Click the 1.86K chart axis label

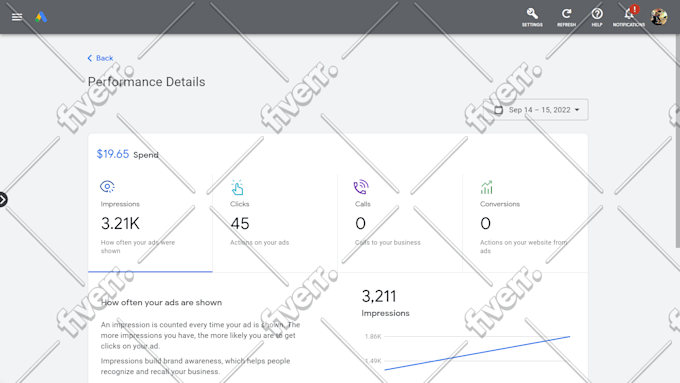[373, 336]
